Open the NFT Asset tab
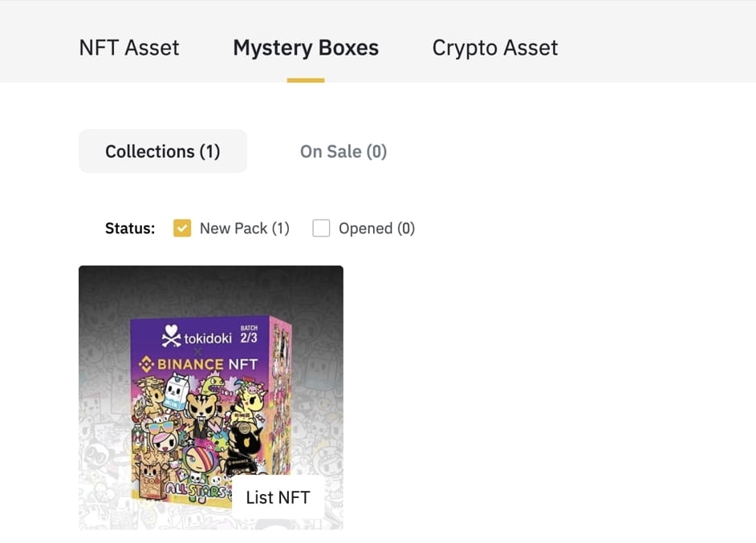 coord(128,47)
